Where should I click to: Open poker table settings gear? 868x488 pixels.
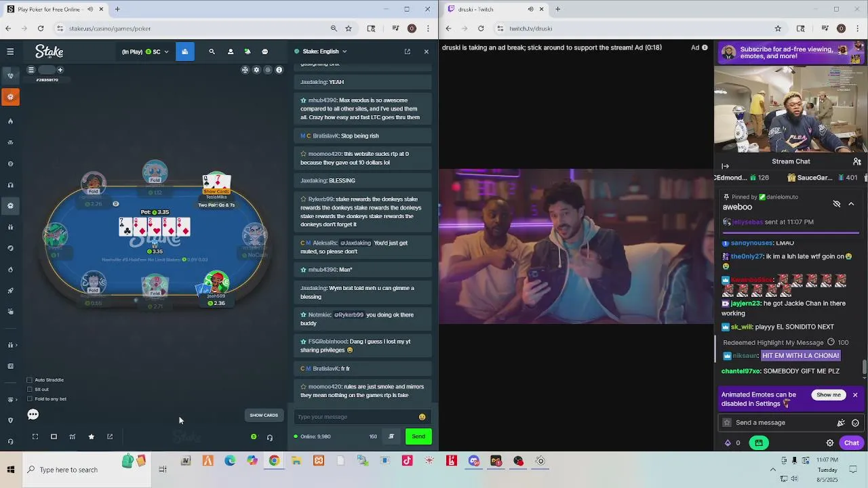256,70
